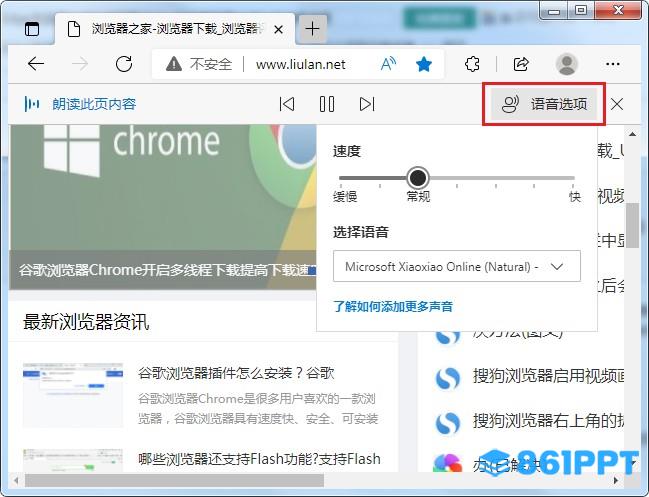
Task: Skip to previous paragraph in read aloud
Action: [287, 104]
